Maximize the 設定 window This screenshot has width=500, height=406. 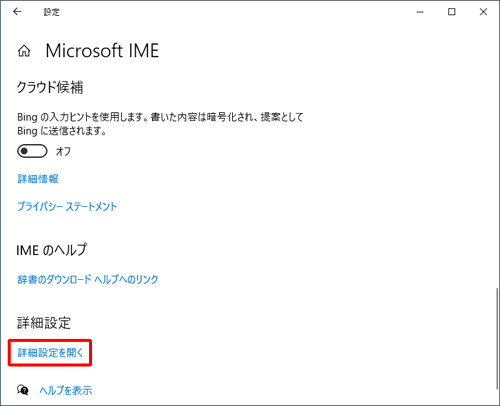click(452, 12)
